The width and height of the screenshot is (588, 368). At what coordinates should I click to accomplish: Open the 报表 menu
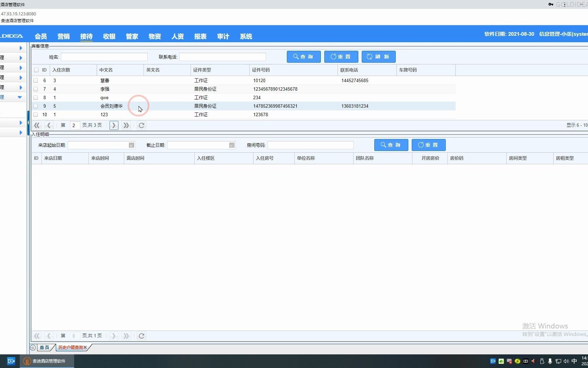coord(200,36)
